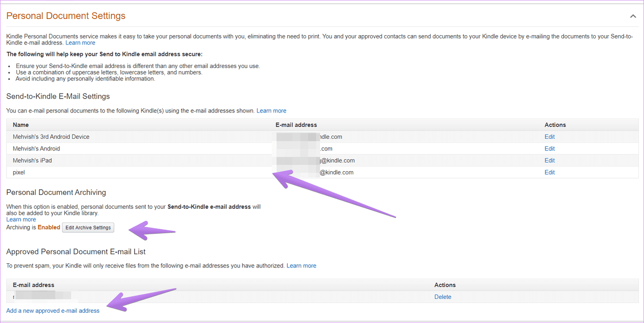Click the E-mail address header in approved list

[33, 285]
